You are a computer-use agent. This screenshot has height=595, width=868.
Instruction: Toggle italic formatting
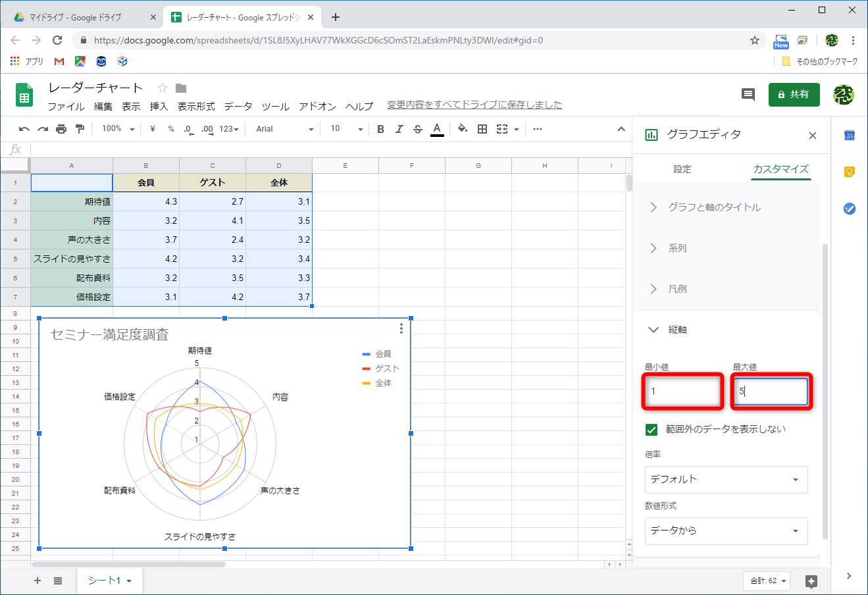click(x=399, y=129)
